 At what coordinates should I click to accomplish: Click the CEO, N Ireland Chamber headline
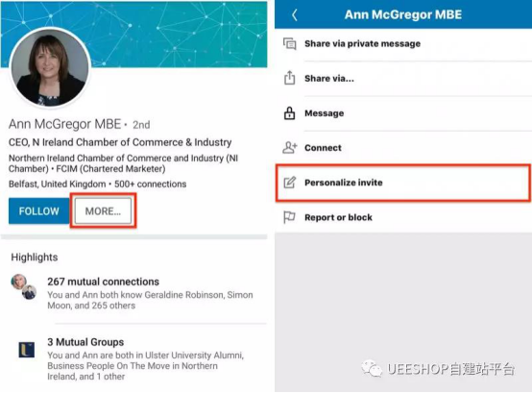pos(120,142)
